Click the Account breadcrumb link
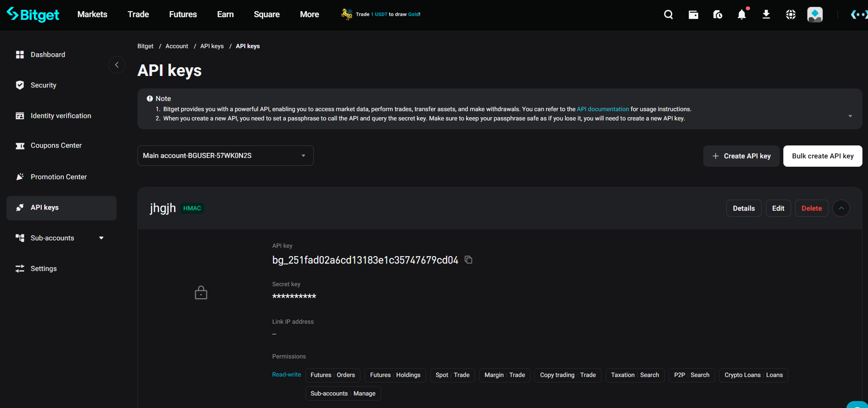This screenshot has height=408, width=868. pos(177,46)
